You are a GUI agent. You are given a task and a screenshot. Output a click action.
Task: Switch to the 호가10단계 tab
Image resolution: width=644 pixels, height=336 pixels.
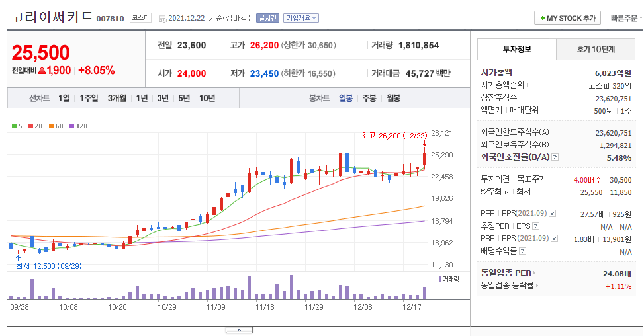(x=596, y=49)
